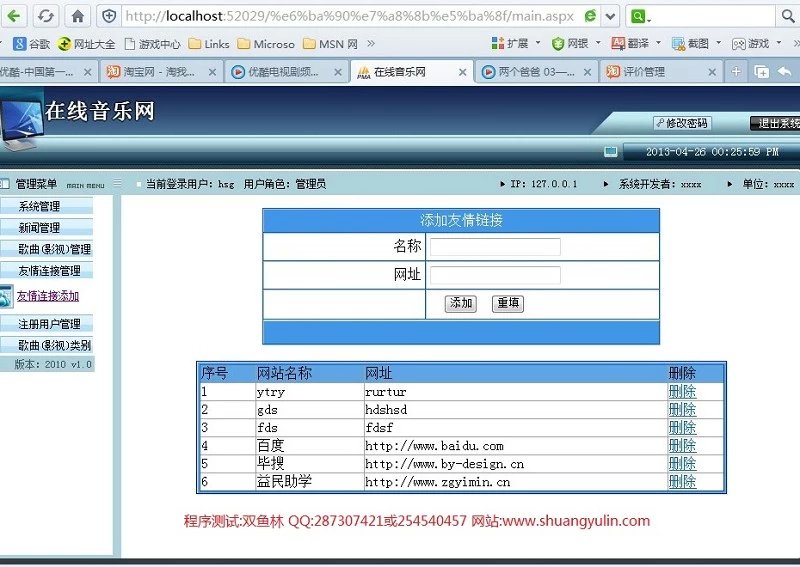Open the browser home page icon
The width and height of the screenshot is (800, 567).
78,16
